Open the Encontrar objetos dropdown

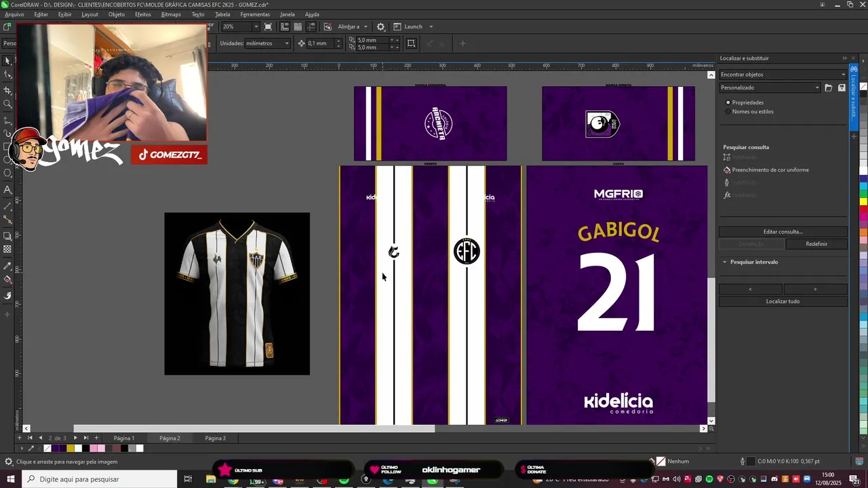pyautogui.click(x=783, y=75)
